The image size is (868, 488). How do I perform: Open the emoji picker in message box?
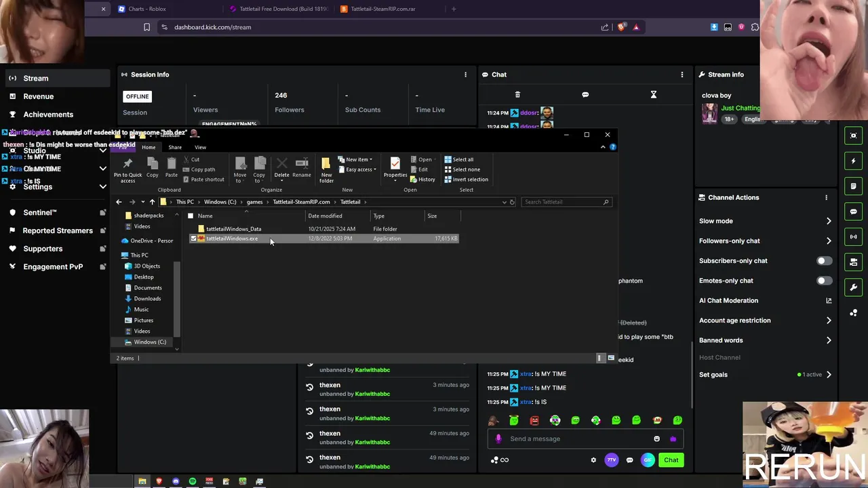656,439
